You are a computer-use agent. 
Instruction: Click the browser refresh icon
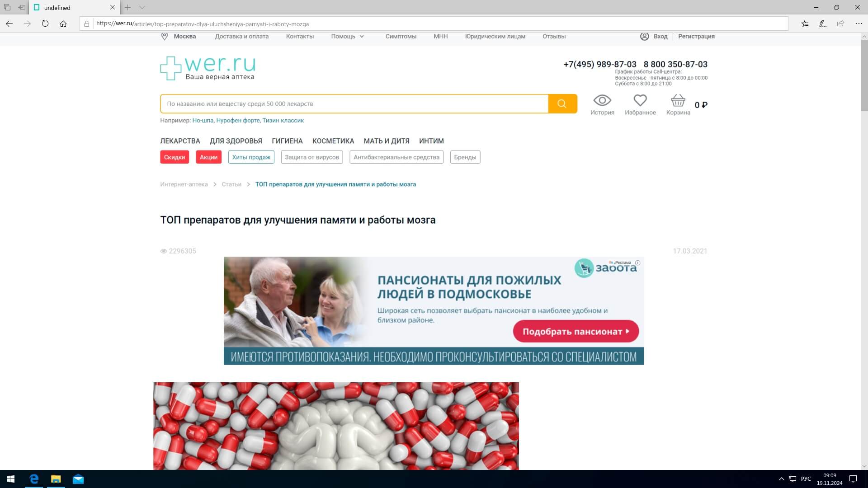click(x=45, y=24)
